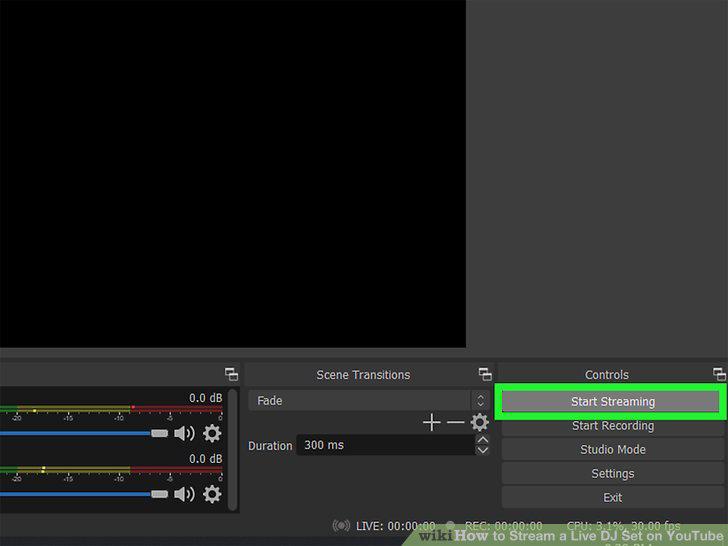The image size is (728, 546).
Task: Click the first channel 0.0 dB level readout
Action: point(206,398)
